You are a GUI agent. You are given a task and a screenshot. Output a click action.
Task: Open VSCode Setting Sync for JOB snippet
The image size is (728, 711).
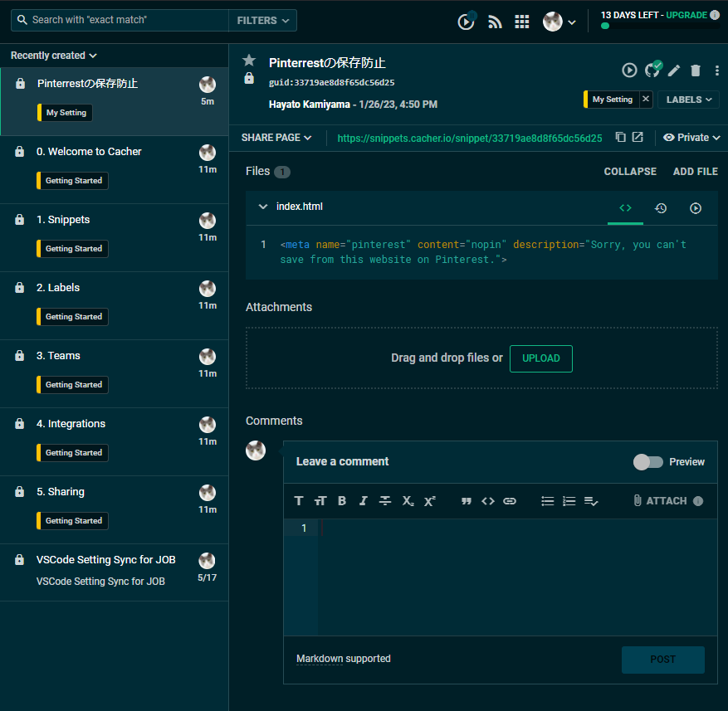115,572
